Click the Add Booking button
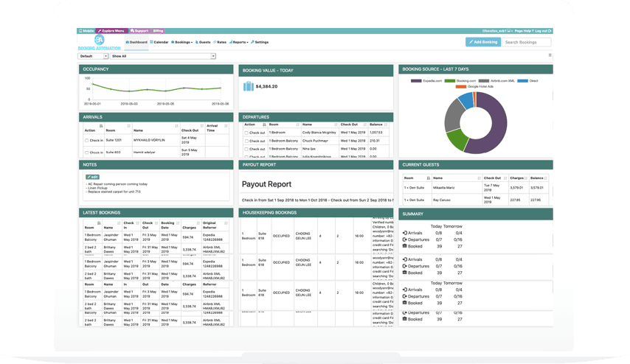Screen dimensions: 630x364 click(x=482, y=42)
